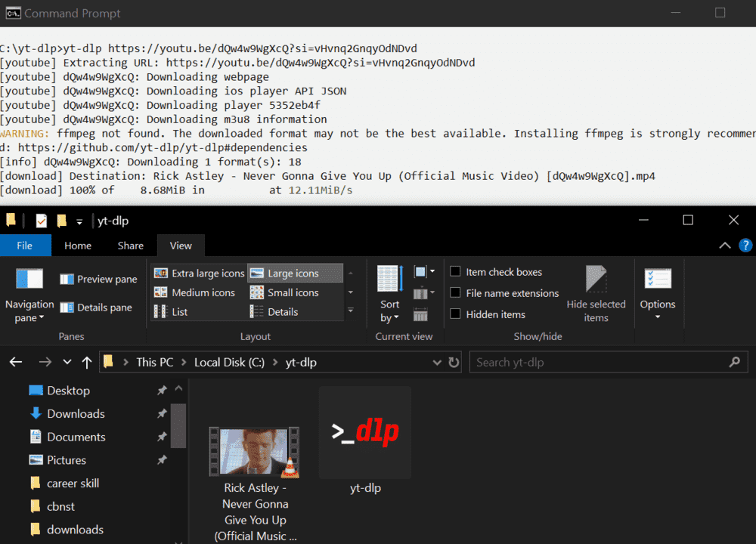Screen dimensions: 756x544
Task: Click the Explorer window folder title icon
Action: click(11, 220)
